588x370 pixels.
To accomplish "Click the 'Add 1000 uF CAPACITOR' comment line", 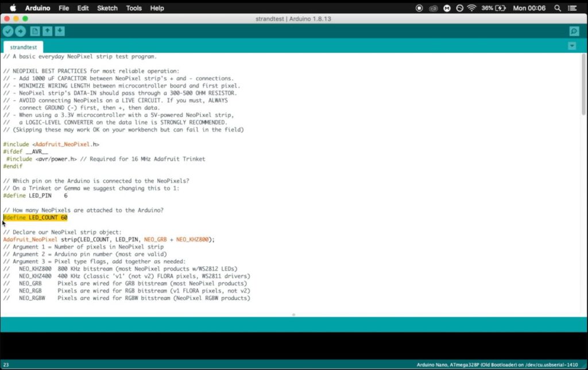I will [x=118, y=78].
